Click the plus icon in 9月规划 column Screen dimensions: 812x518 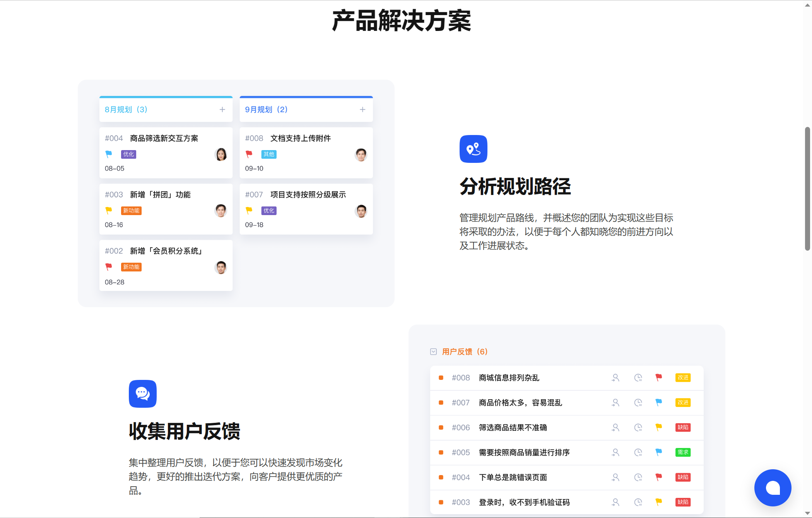[x=362, y=109]
